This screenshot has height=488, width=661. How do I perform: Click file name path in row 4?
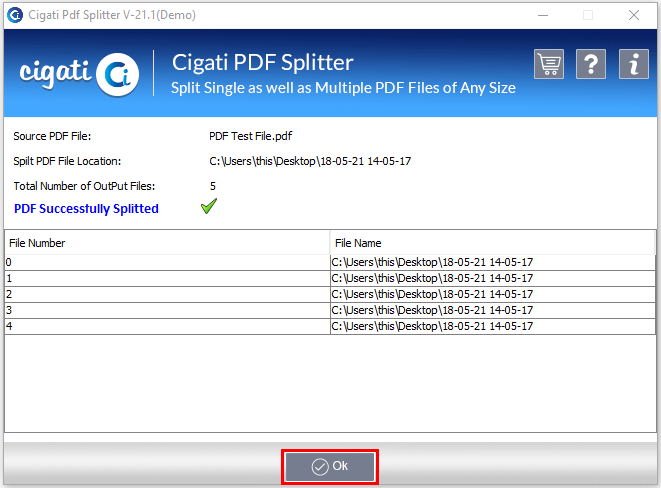point(493,326)
